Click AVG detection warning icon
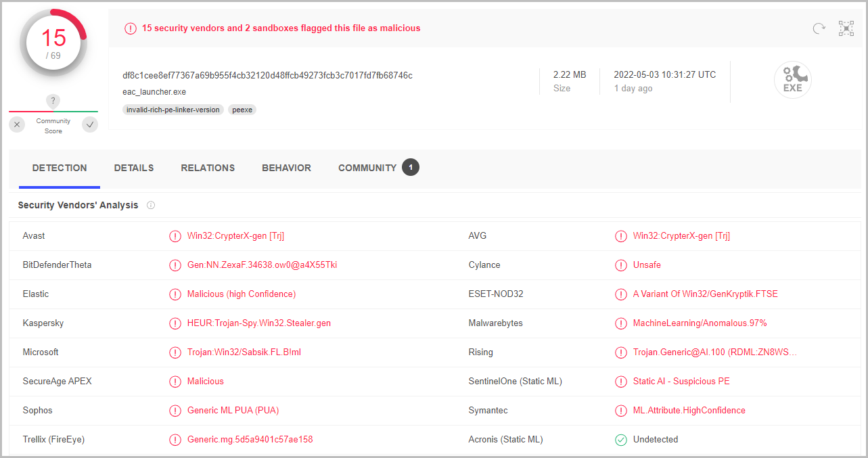Screen dimensions: 868x458 pos(621,236)
